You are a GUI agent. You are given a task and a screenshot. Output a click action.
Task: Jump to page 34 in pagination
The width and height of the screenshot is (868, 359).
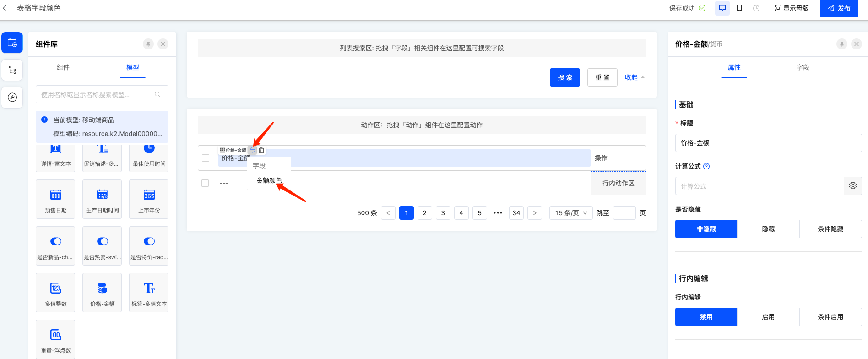(x=516, y=213)
